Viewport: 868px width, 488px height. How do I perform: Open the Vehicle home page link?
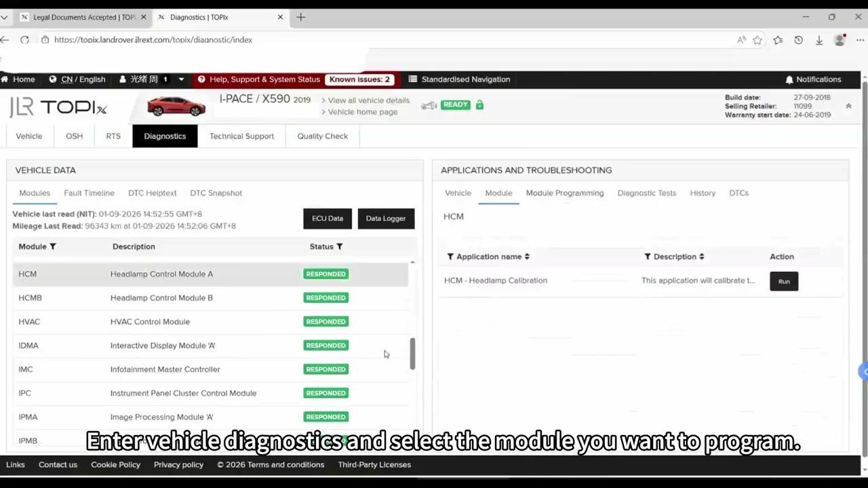[x=363, y=112]
